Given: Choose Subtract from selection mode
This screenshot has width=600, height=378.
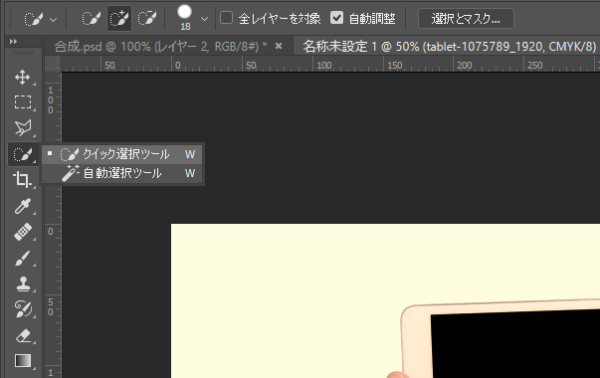Looking at the screenshot, I should click(x=147, y=18).
